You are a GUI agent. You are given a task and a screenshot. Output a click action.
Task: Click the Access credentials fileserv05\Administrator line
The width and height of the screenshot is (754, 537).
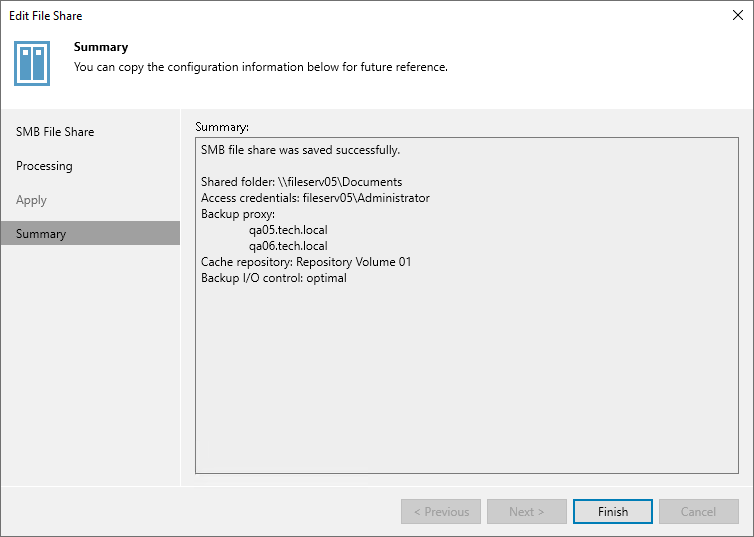(315, 198)
